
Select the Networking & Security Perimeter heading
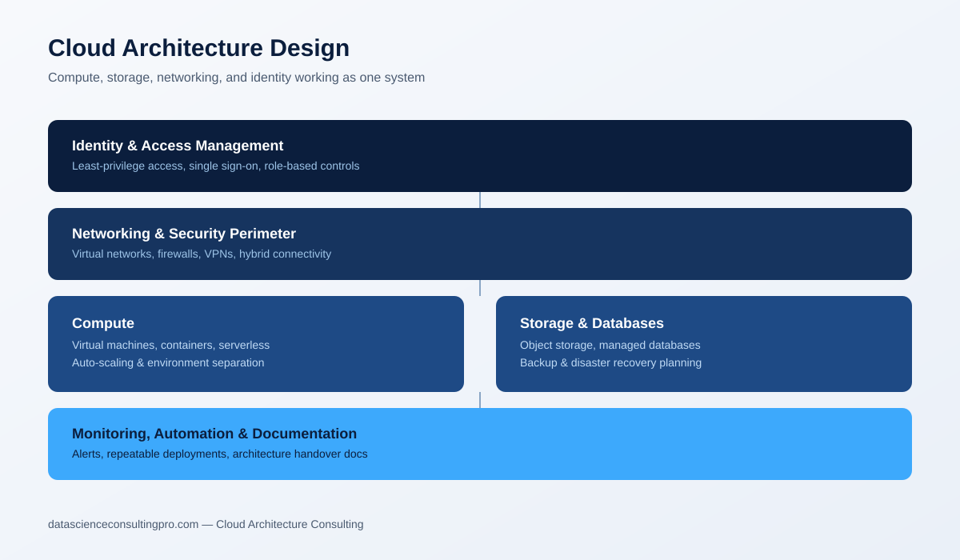(184, 234)
